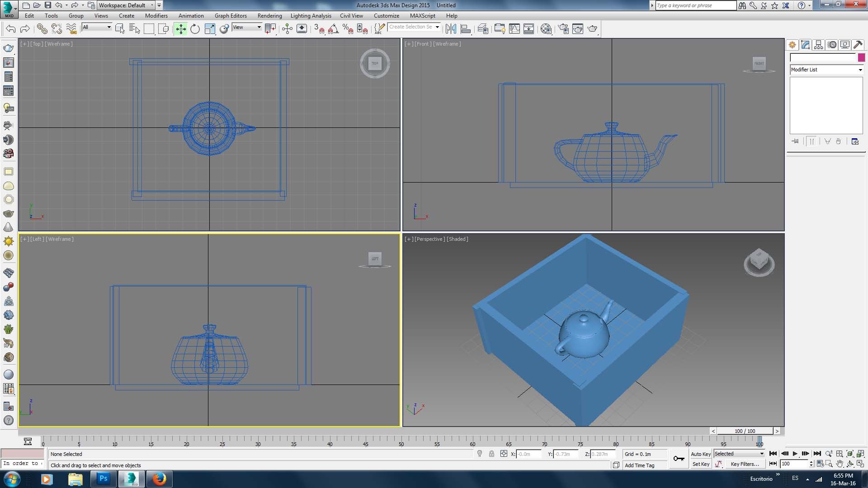868x488 pixels.
Task: Click the Select and Link icon
Action: 42,29
